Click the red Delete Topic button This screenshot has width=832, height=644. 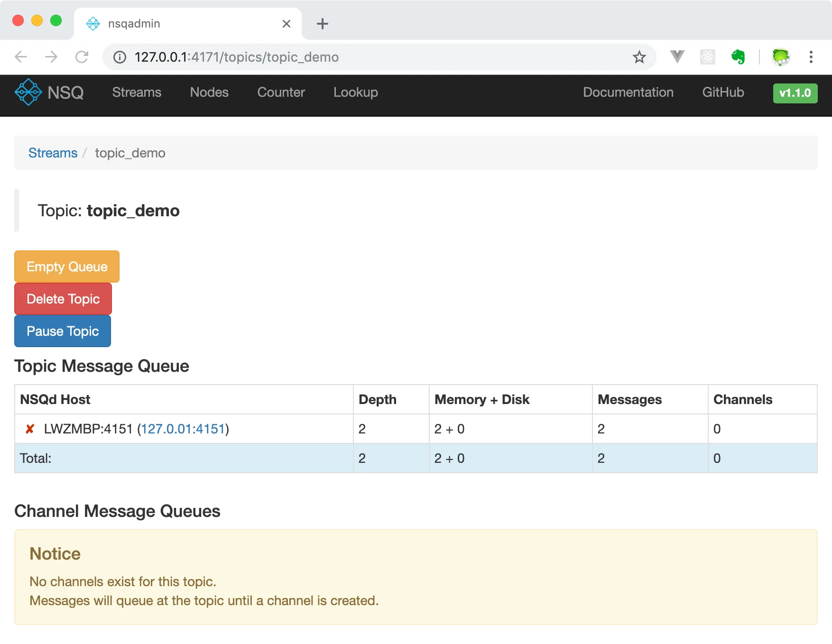pyautogui.click(x=63, y=299)
